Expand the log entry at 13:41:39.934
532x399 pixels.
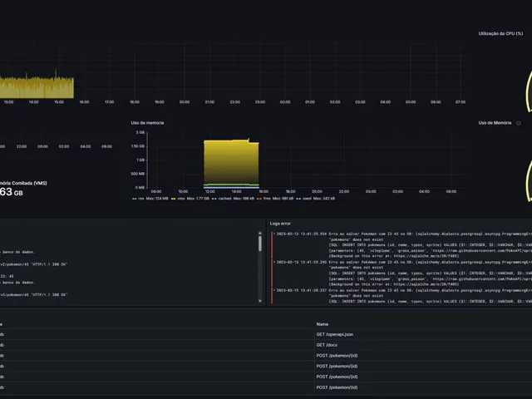[x=274, y=234]
